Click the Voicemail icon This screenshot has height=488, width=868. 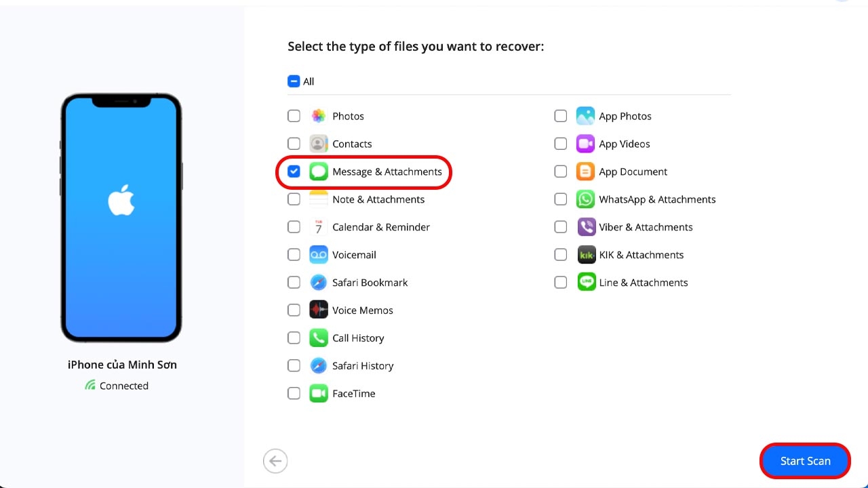pyautogui.click(x=318, y=254)
